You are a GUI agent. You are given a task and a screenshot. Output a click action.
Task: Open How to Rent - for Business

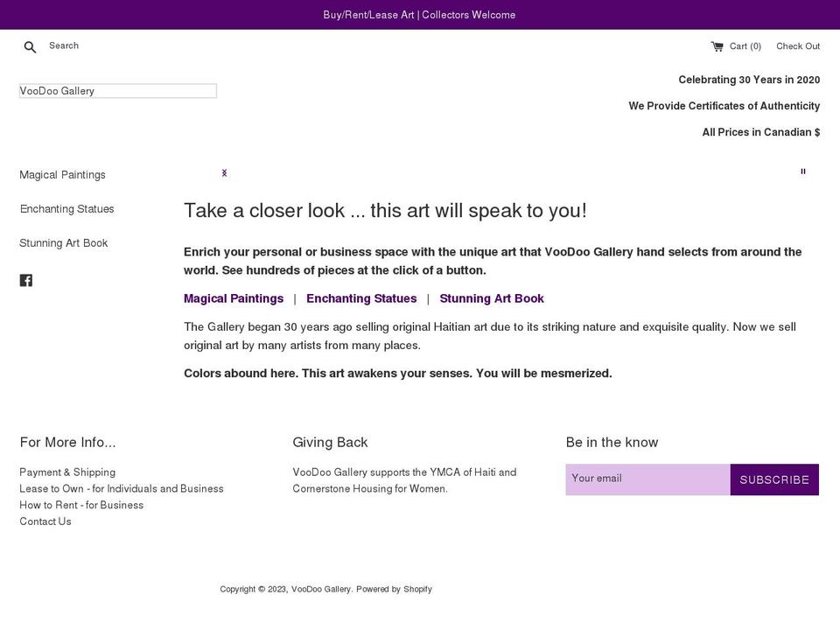click(x=81, y=505)
